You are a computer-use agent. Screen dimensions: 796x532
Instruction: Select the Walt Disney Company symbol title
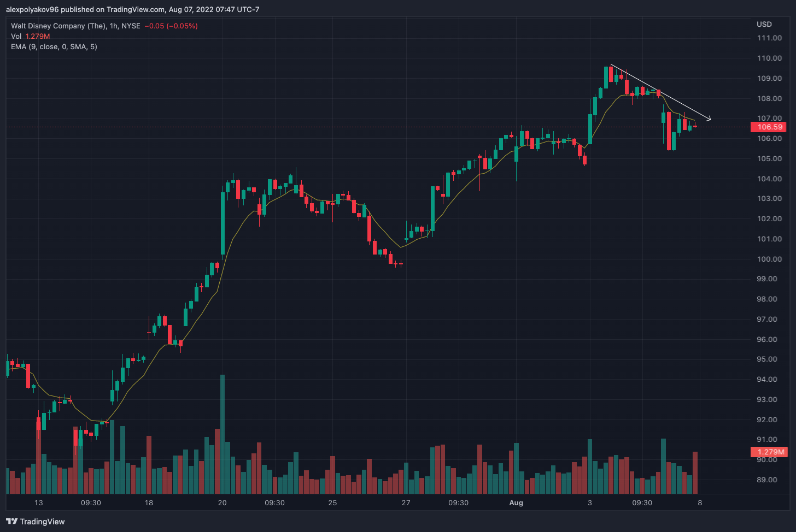[58, 26]
